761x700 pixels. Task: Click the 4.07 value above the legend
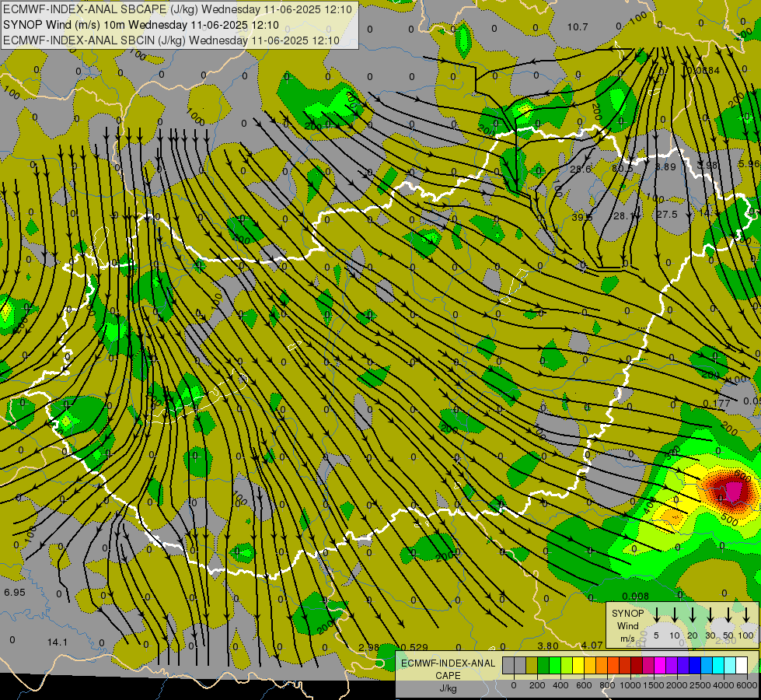click(x=592, y=646)
